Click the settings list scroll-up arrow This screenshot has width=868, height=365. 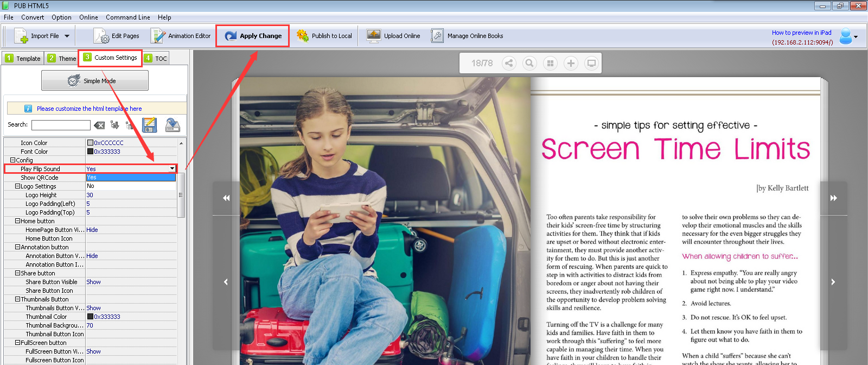pyautogui.click(x=181, y=143)
